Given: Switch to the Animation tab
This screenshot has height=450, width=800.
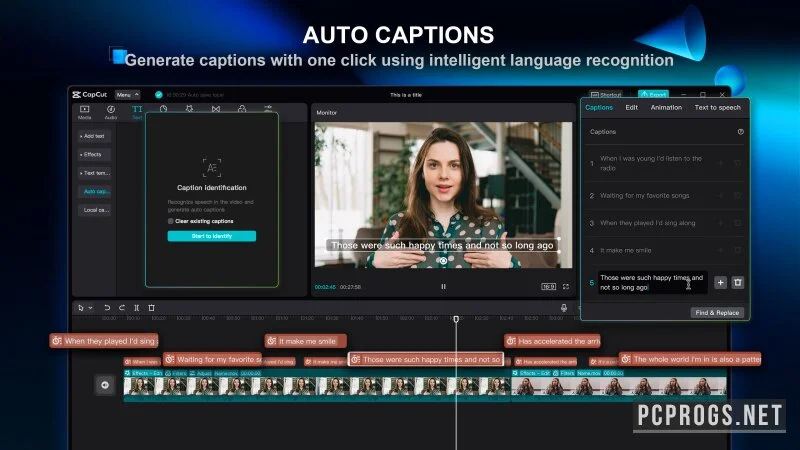Looking at the screenshot, I should pos(666,108).
